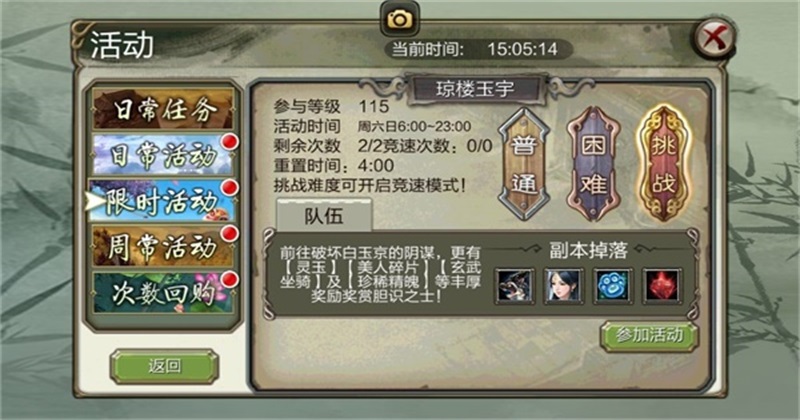Click the 返回 button

(x=164, y=366)
